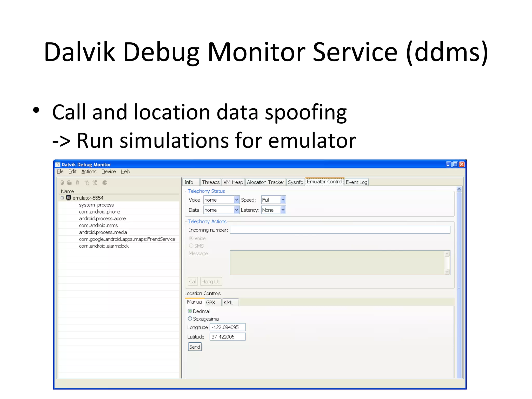Select the Sexagesimal radio button

tap(190, 318)
